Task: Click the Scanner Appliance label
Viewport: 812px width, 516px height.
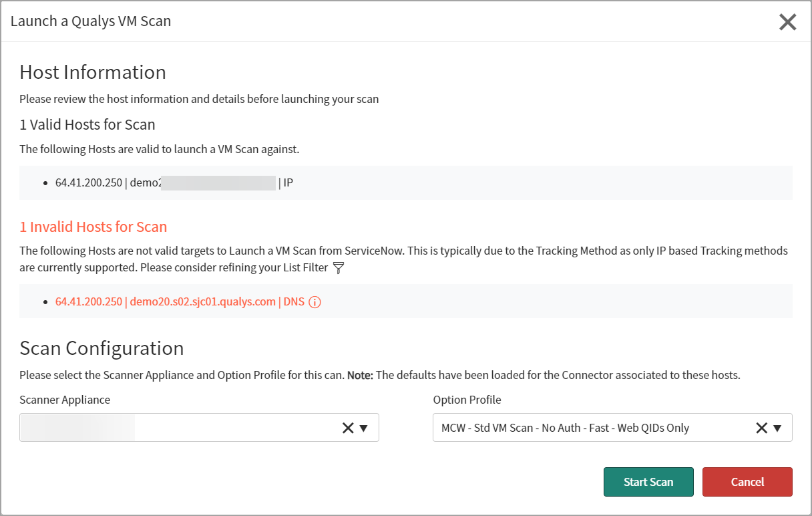Action: (65, 400)
